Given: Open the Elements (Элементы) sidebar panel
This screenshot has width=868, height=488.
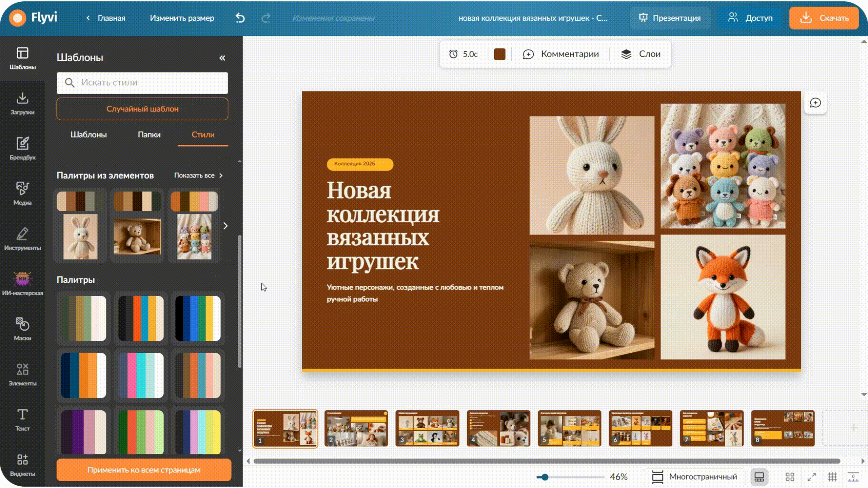Looking at the screenshot, I should [x=22, y=374].
